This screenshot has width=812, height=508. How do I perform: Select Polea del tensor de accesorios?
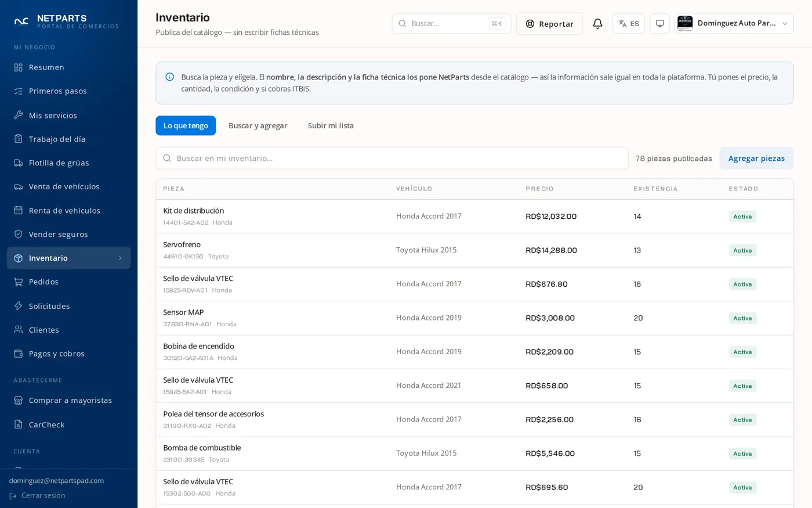coord(213,414)
